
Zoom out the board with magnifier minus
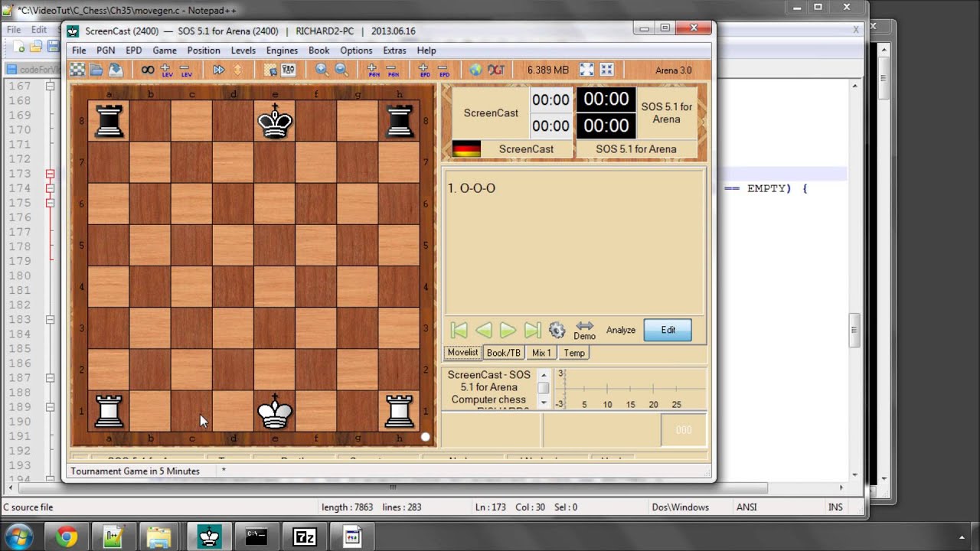pos(341,70)
